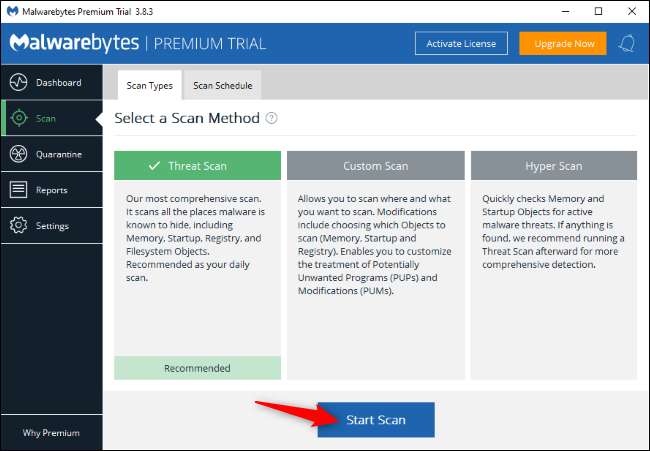Click the Dashboard heartbeat icon

(19, 82)
